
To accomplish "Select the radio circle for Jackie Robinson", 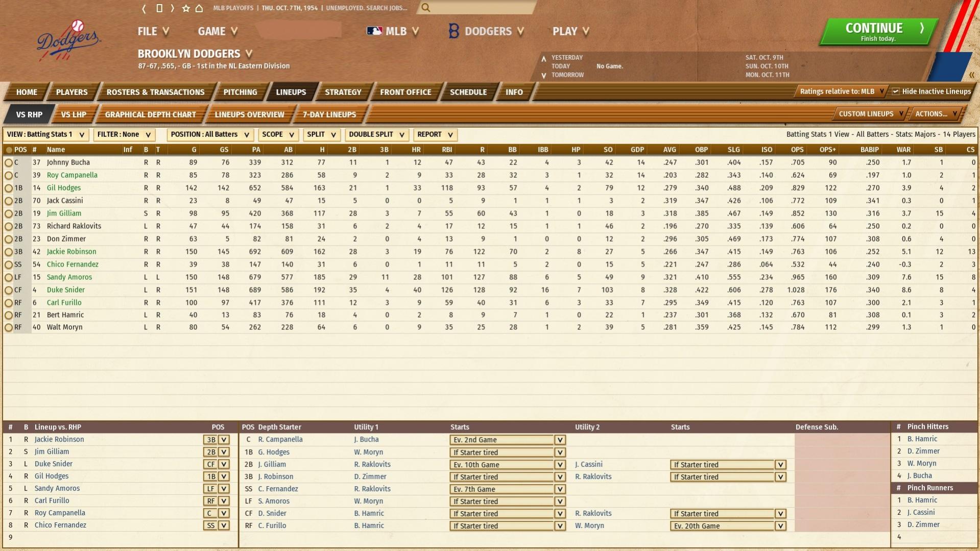I will tap(9, 252).
